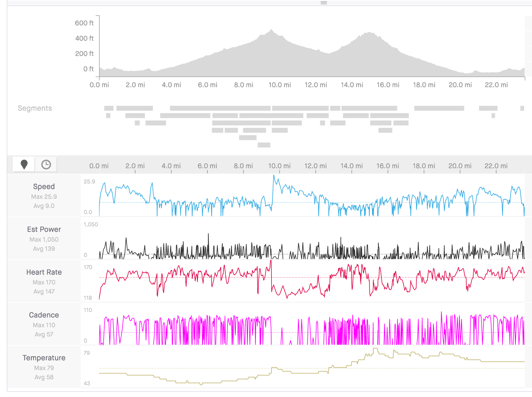Click the 0 ft elevation axis label
This screenshot has width=532, height=397.
pos(89,69)
